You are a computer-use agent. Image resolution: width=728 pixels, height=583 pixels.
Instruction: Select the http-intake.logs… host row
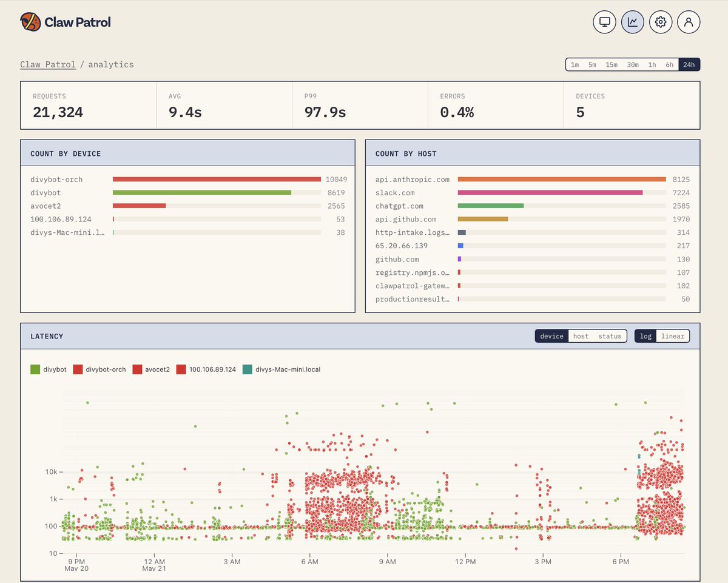tap(533, 232)
